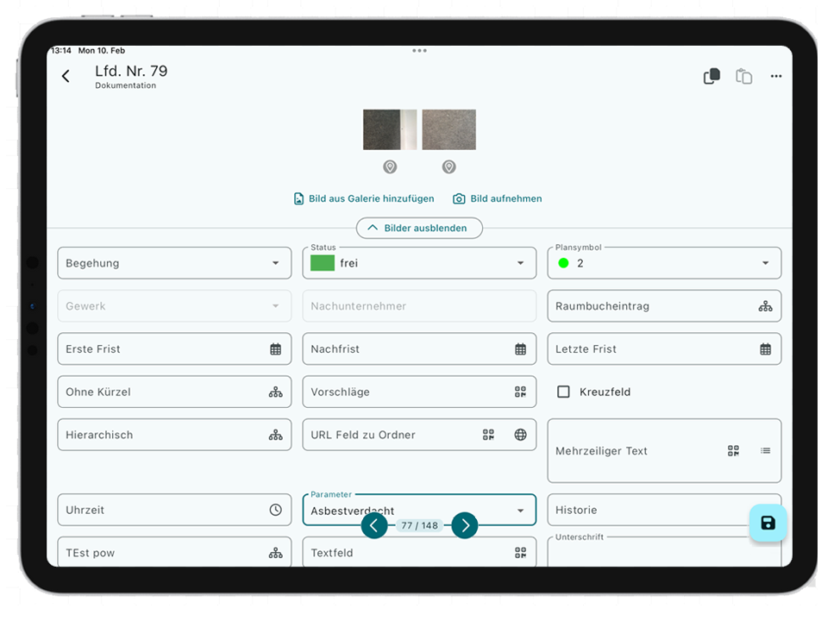Image resolution: width=840 pixels, height=621 pixels.
Task: Open the Plansymbol dropdown
Action: (x=765, y=263)
